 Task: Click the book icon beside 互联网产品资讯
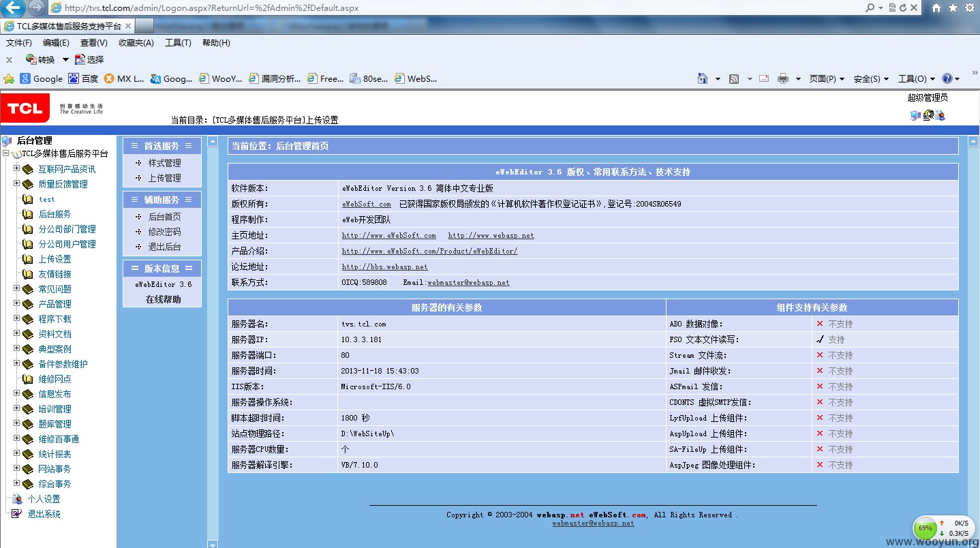[27, 169]
